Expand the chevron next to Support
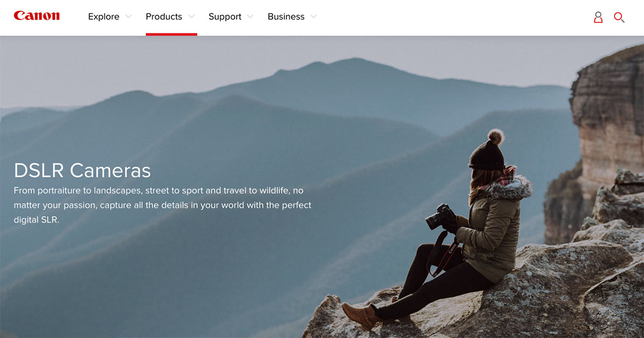This screenshot has height=338, width=644. tap(250, 17)
